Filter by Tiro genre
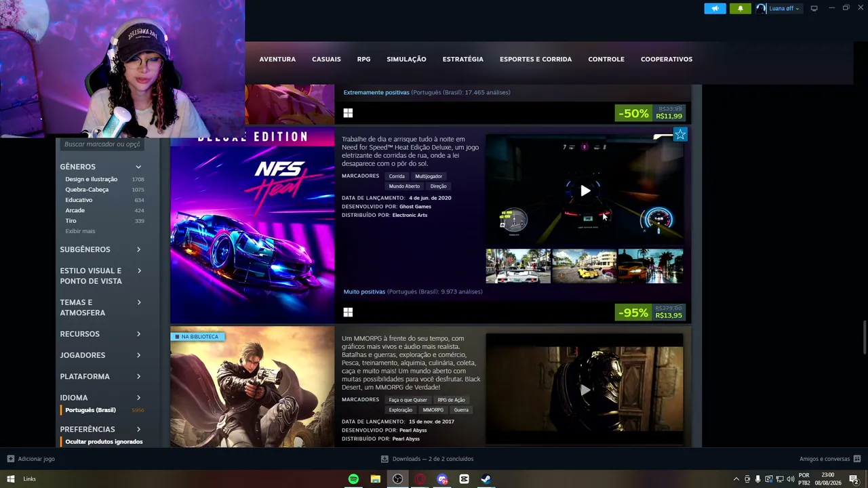Screen dimensions: 868x488 point(71,221)
